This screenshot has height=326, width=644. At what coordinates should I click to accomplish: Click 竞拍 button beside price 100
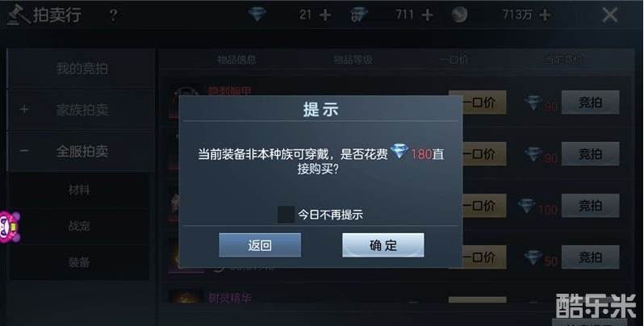590,205
